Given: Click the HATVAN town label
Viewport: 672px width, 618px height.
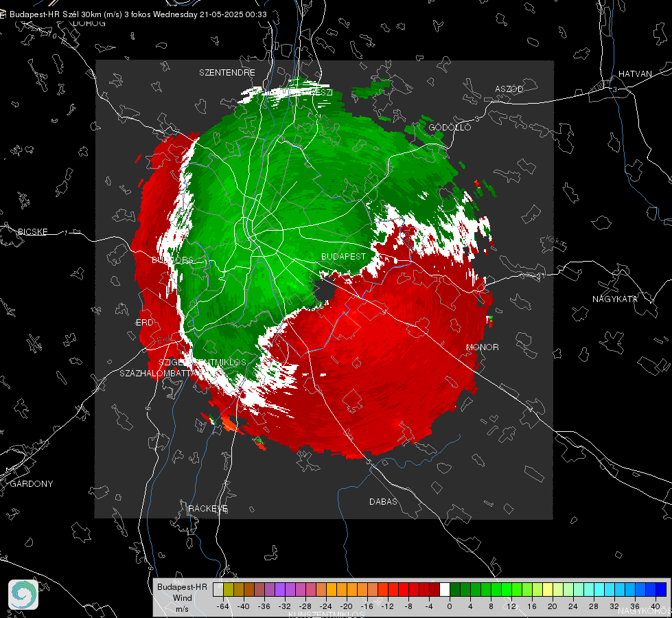Looking at the screenshot, I should click(x=635, y=73).
